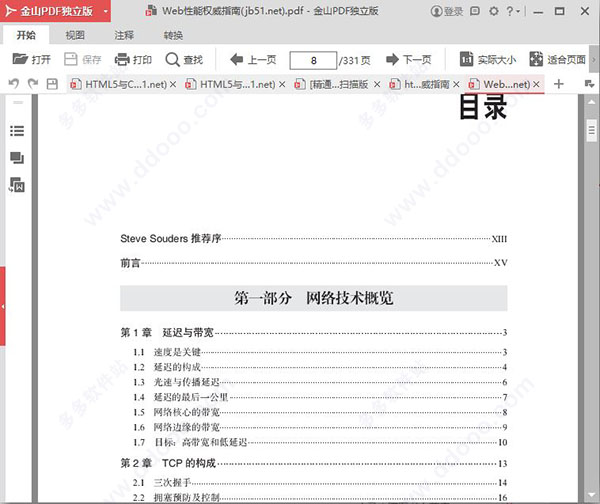The height and width of the screenshot is (504, 600).
Task: Click the undo arrow icon
Action: tap(14, 83)
